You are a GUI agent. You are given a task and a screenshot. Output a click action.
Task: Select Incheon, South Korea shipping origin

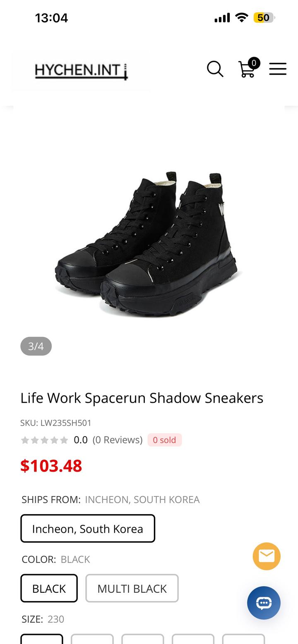pyautogui.click(x=88, y=529)
